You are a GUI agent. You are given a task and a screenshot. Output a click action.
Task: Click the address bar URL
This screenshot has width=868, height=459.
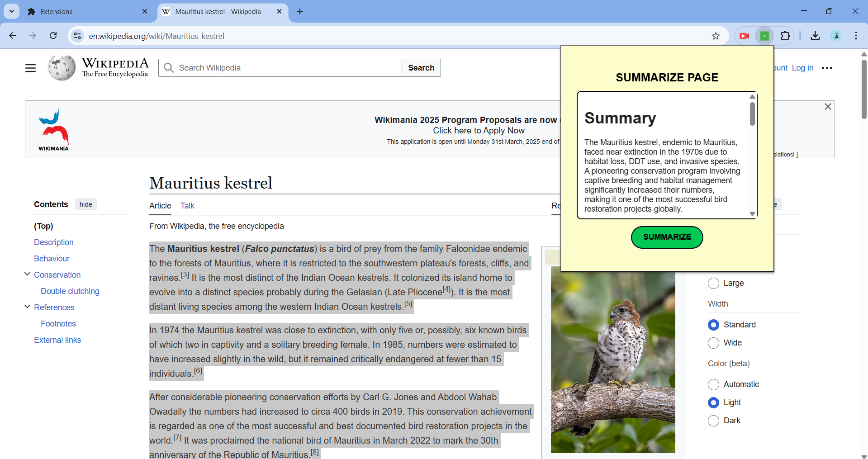[x=157, y=36]
